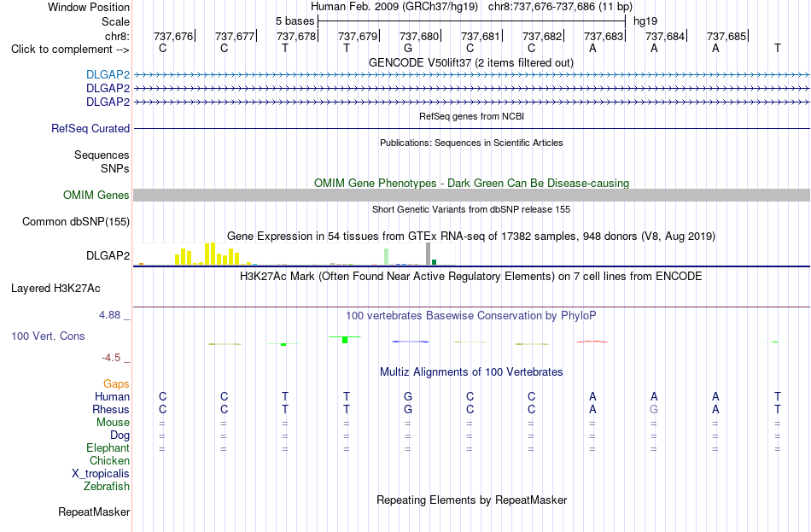Viewport: 811px width, 532px height.
Task: Click the Window Position track label
Action: pyautogui.click(x=89, y=7)
